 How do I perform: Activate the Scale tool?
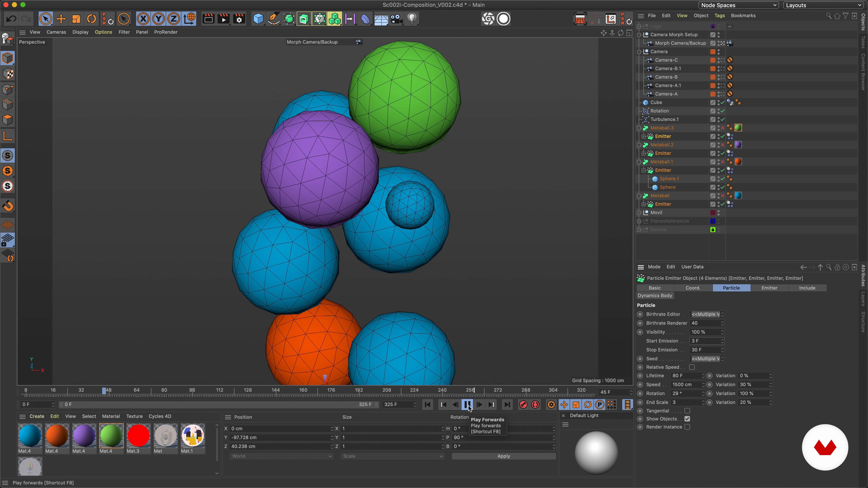76,19
